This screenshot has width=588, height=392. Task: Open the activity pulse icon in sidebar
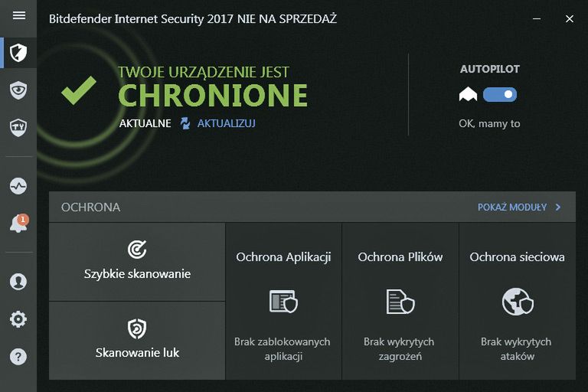pyautogui.click(x=18, y=186)
